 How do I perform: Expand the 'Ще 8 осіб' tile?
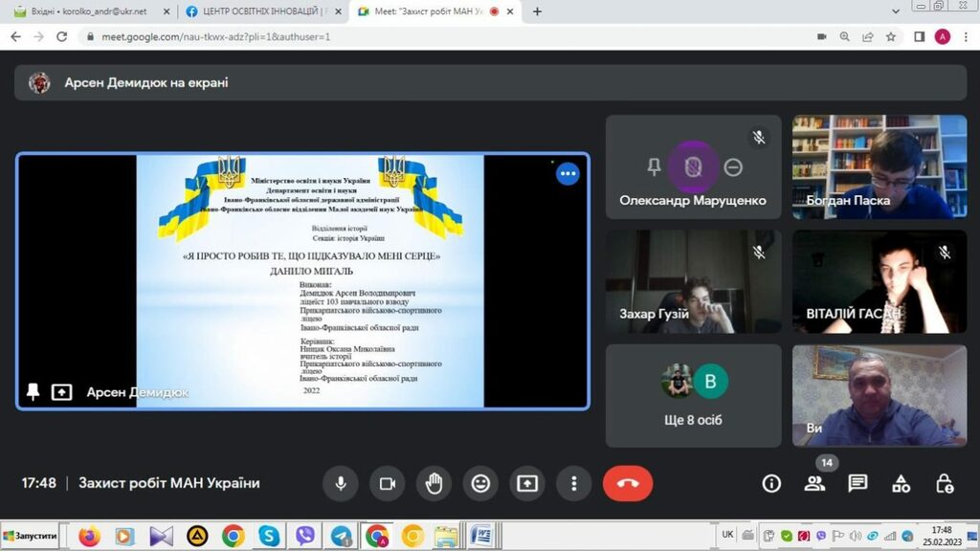tap(693, 396)
